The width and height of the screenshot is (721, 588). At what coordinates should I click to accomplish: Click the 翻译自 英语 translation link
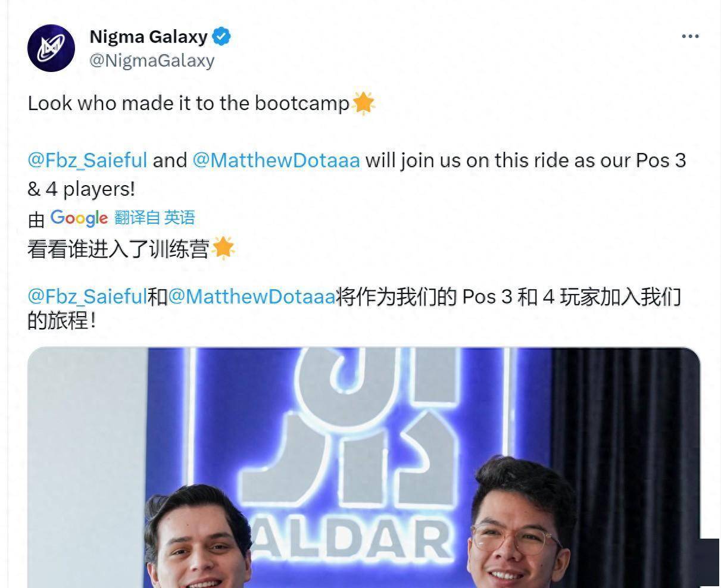(155, 218)
